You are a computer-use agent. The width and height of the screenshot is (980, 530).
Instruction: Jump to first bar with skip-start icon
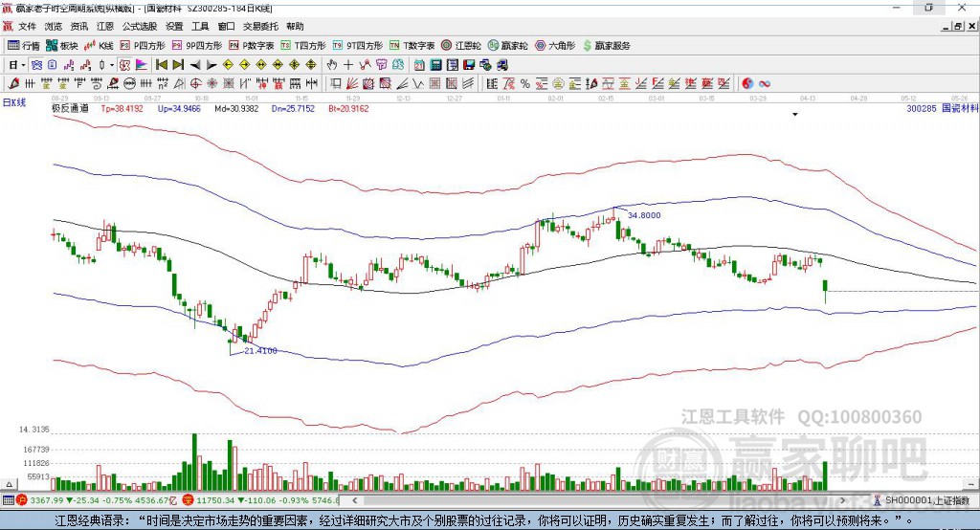161,64
